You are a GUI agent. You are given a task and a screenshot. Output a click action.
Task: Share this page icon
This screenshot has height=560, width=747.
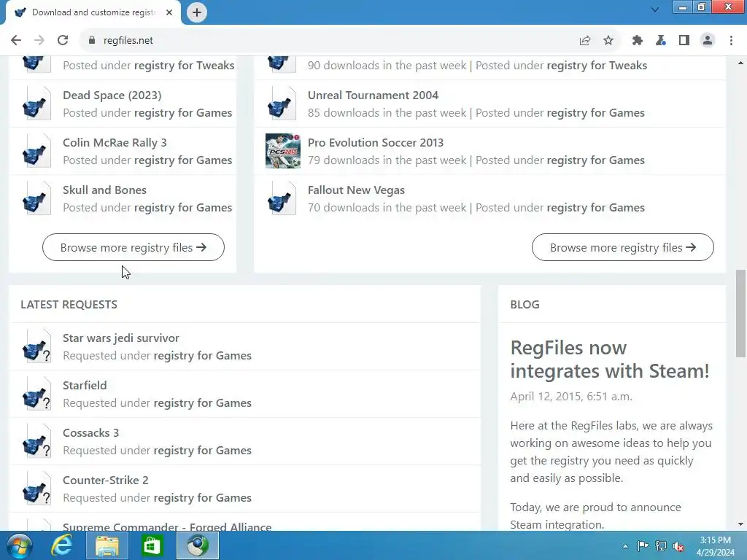click(585, 41)
